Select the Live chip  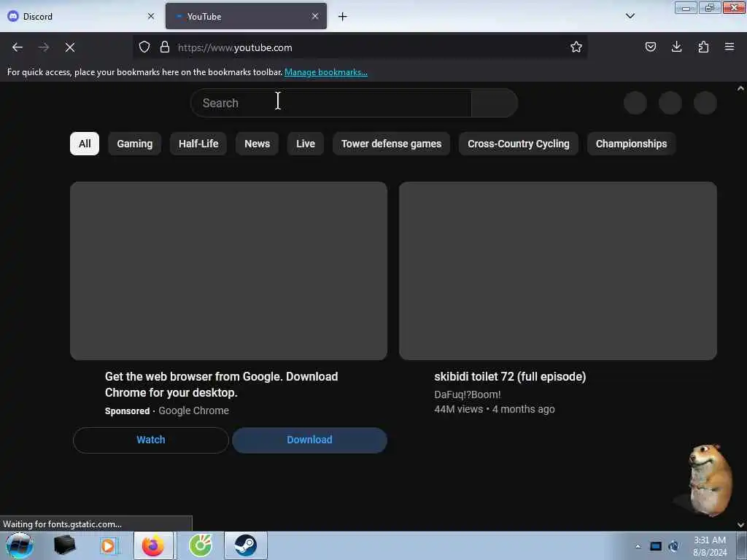306,144
